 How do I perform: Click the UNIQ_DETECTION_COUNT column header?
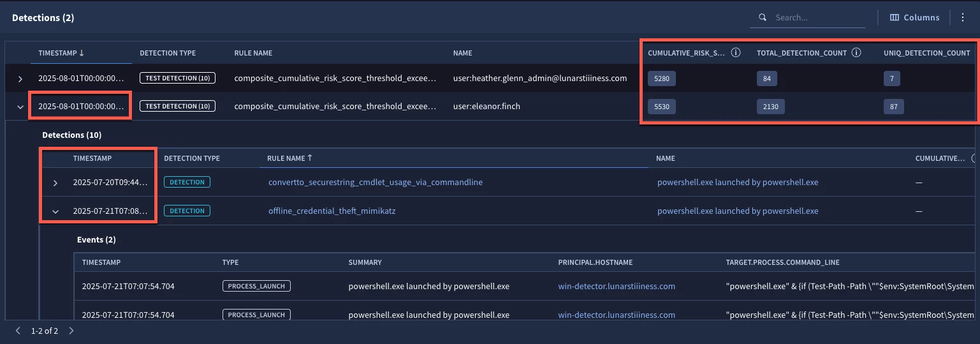pos(926,53)
